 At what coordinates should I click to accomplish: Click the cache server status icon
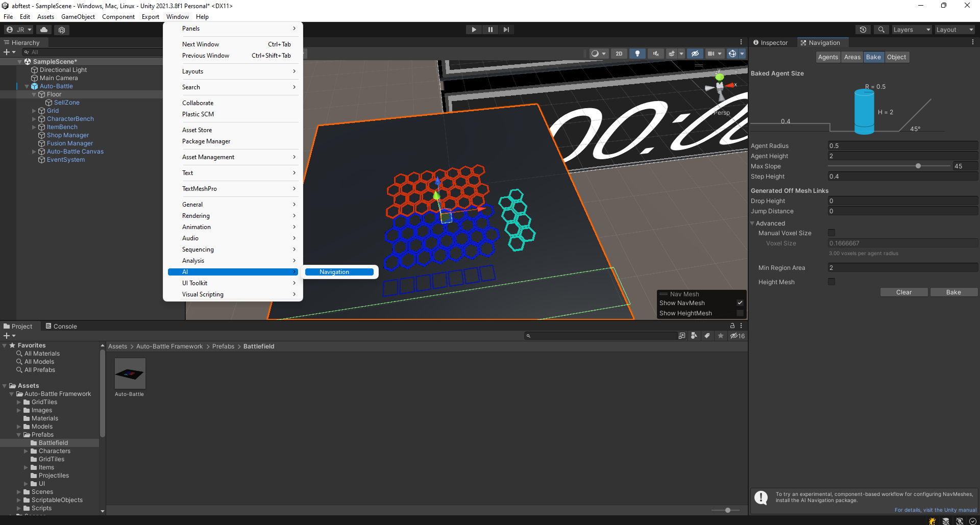tap(946, 521)
